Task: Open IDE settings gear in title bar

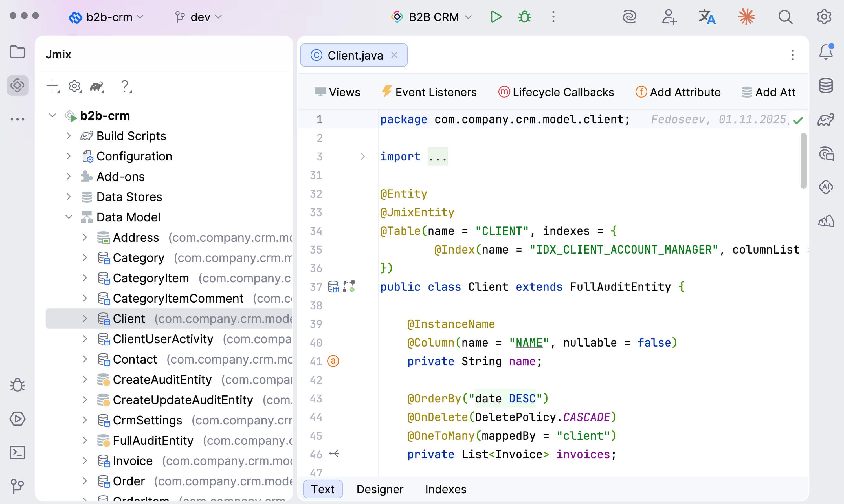Action: (x=824, y=17)
